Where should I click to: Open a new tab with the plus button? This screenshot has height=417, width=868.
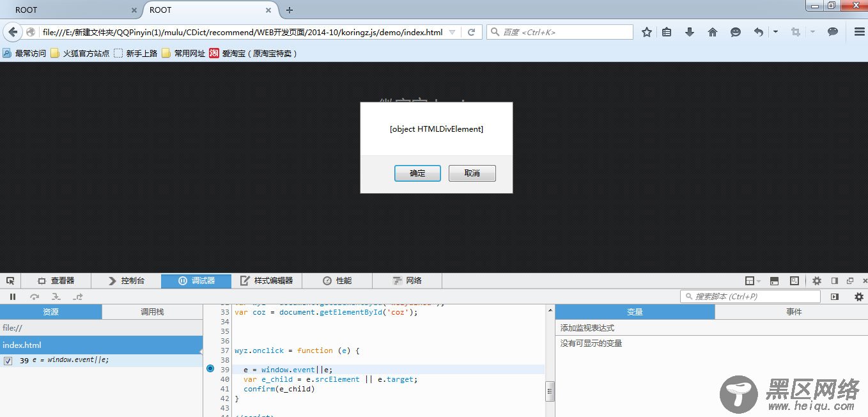[290, 10]
